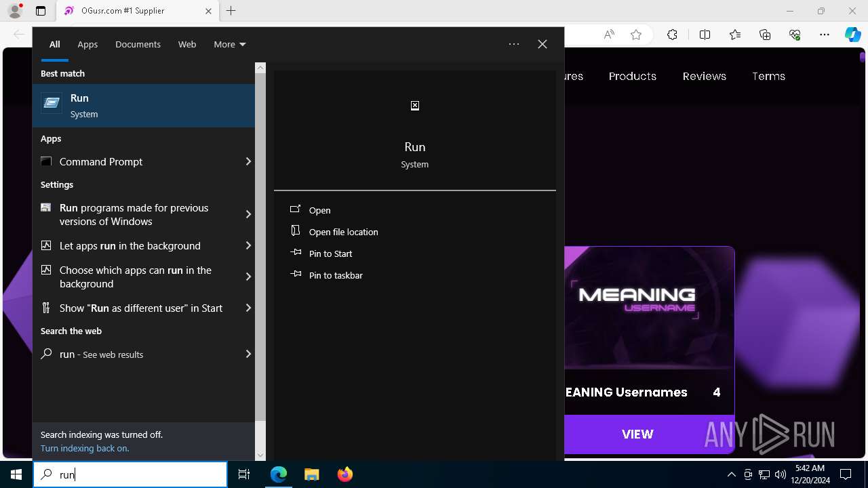Open the Run best match result
This screenshot has height=488, width=868.
(x=144, y=106)
